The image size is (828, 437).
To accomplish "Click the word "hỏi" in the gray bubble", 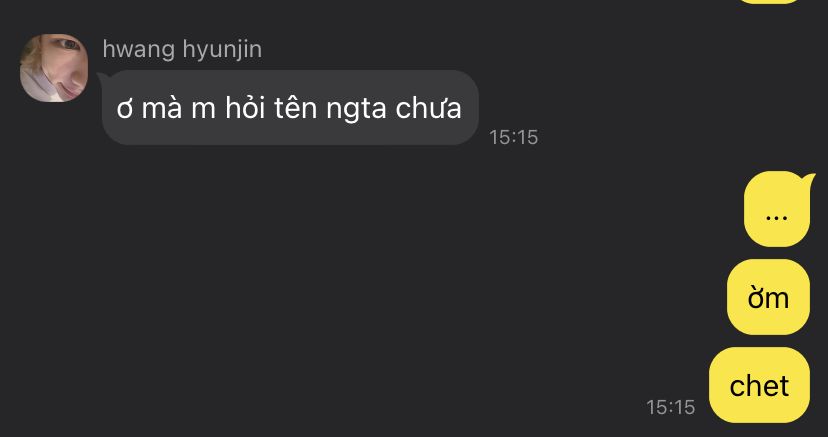I will [x=244, y=108].
